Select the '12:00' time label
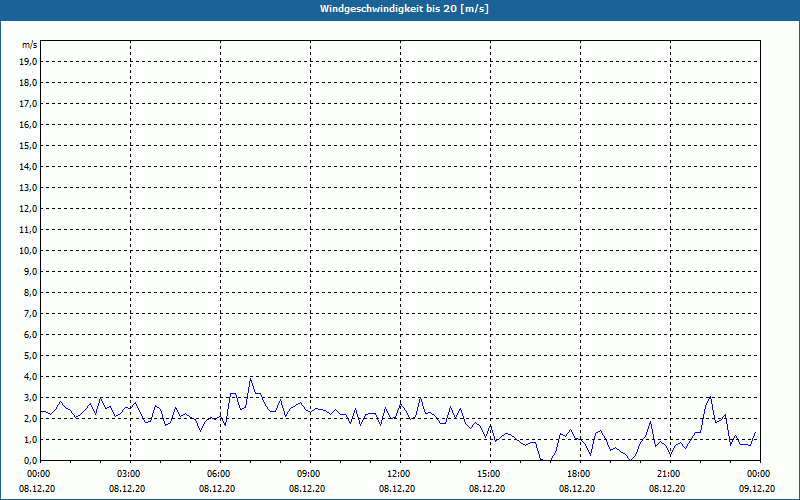 (x=400, y=474)
